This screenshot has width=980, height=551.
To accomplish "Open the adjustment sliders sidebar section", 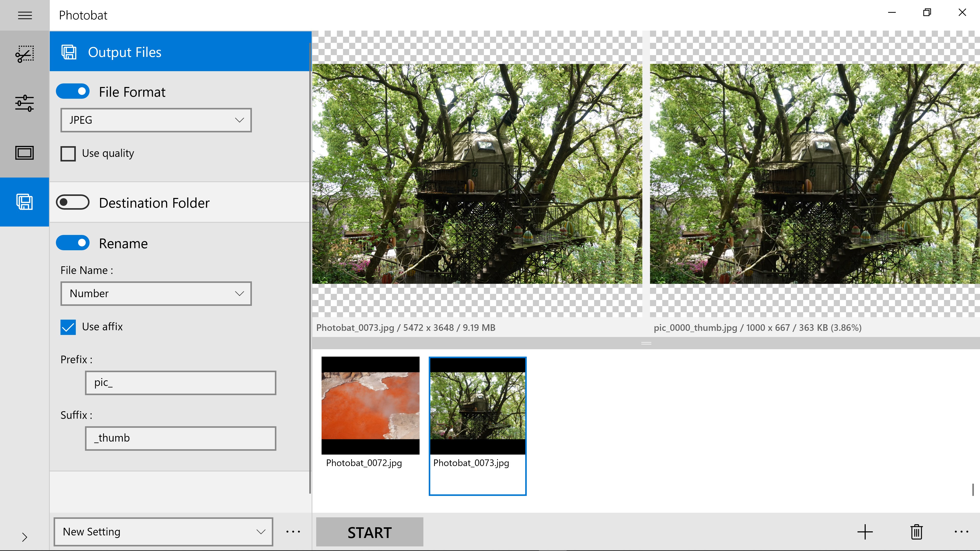I will [x=25, y=103].
